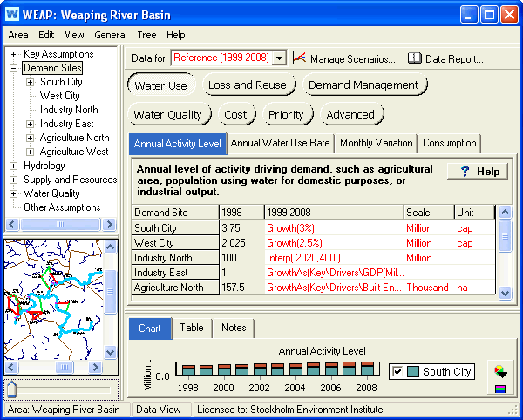Viewport: 523px width, 420px height.
Task: Switch to the Notes tab
Action: pos(234,328)
